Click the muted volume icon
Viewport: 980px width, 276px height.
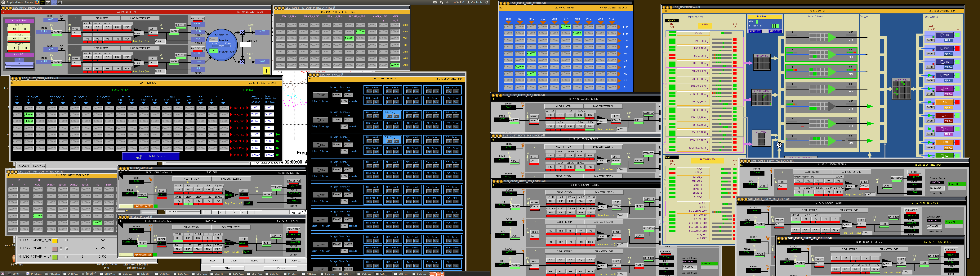click(448, 2)
